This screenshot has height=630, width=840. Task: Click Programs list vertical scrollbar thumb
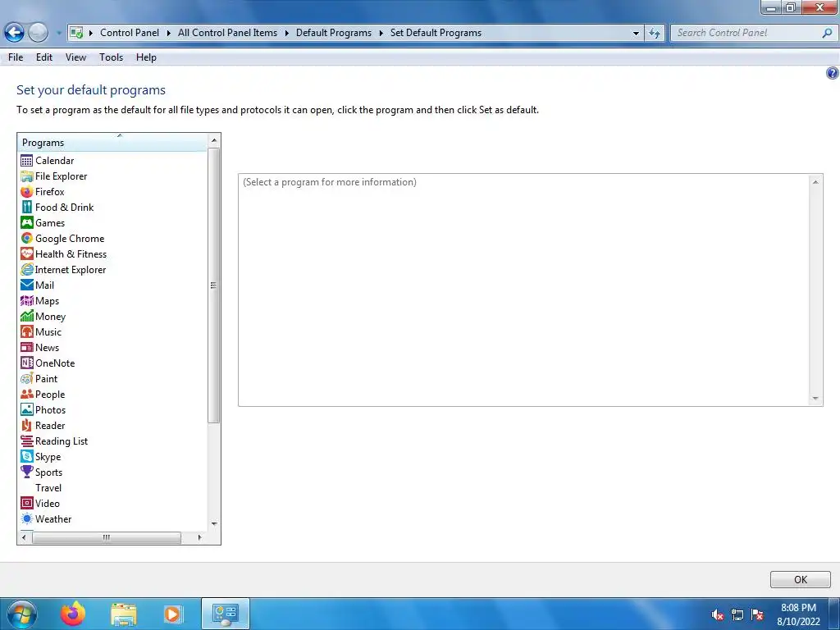(214, 285)
